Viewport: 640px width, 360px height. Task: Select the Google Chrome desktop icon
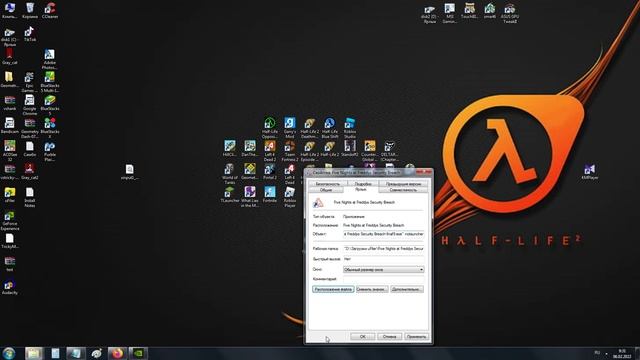[29, 104]
